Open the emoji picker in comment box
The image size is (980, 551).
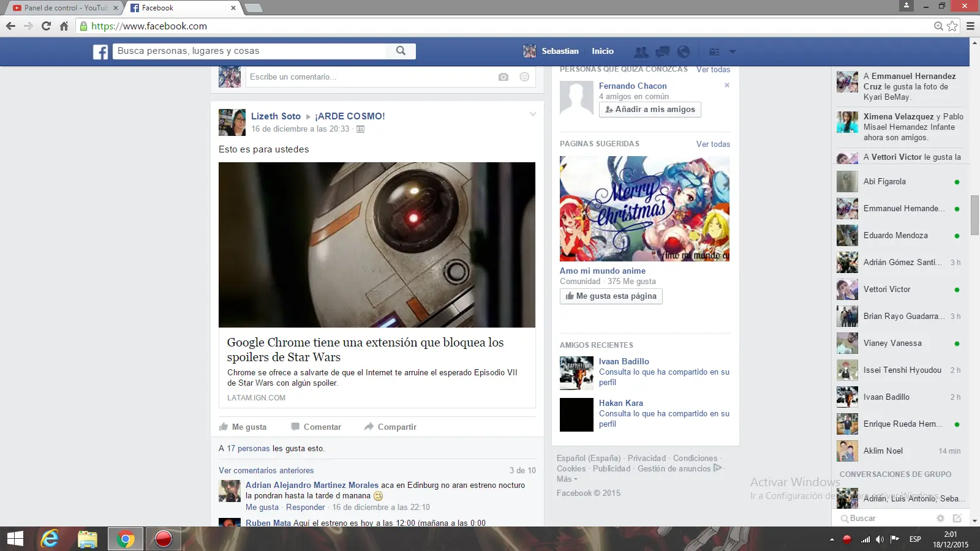pyautogui.click(x=524, y=77)
